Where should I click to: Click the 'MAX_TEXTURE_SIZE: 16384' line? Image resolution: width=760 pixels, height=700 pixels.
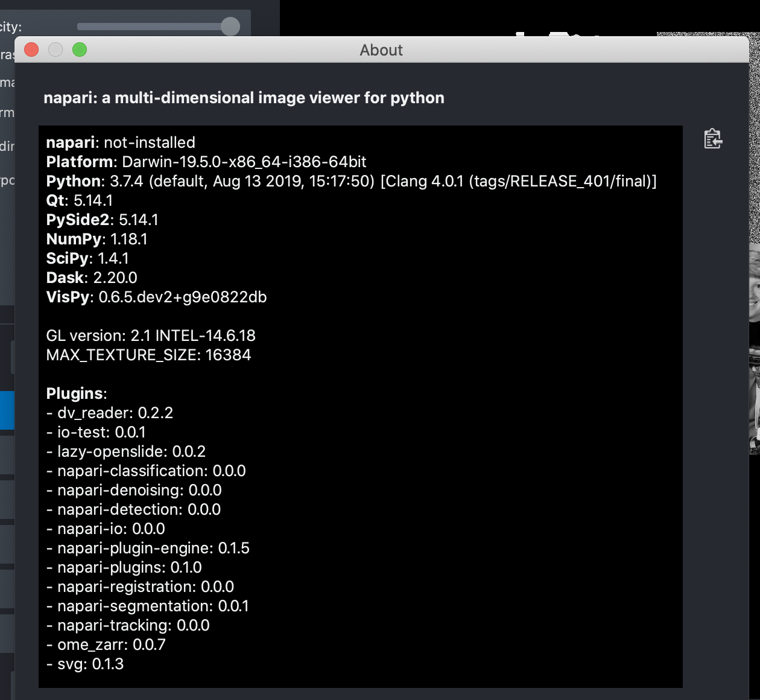click(148, 355)
